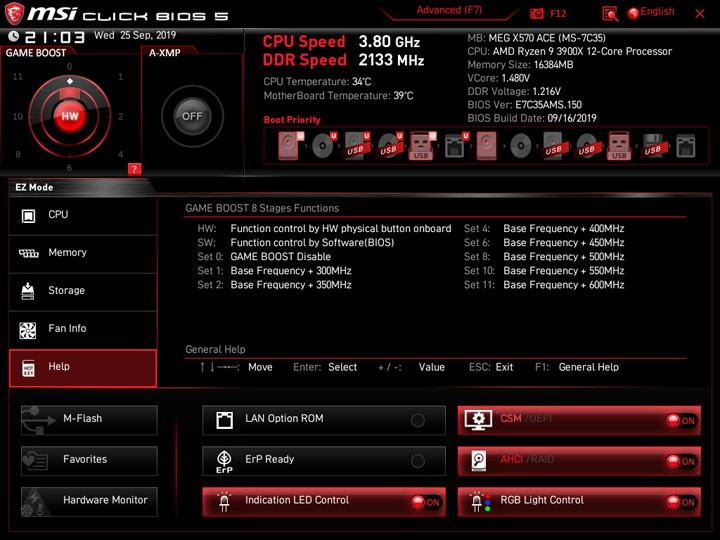This screenshot has height=540, width=720.
Task: Click the MSI dragon shield logo
Action: tap(14, 13)
